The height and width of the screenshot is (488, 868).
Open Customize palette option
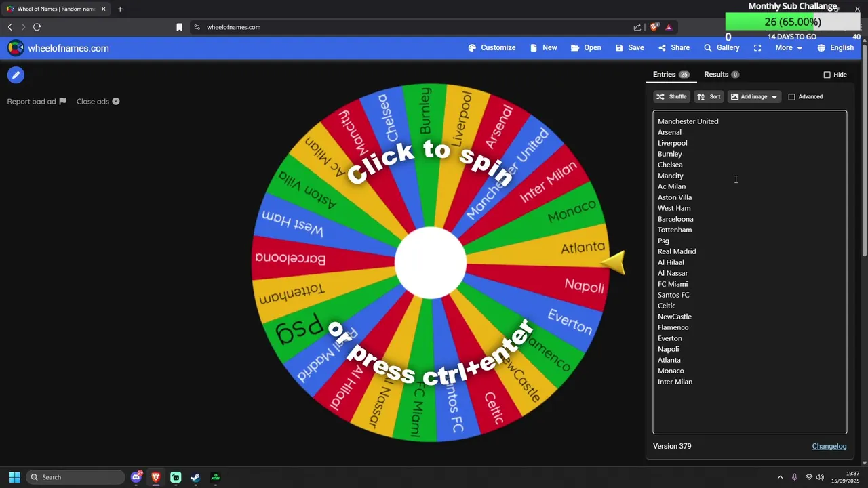tap(492, 48)
